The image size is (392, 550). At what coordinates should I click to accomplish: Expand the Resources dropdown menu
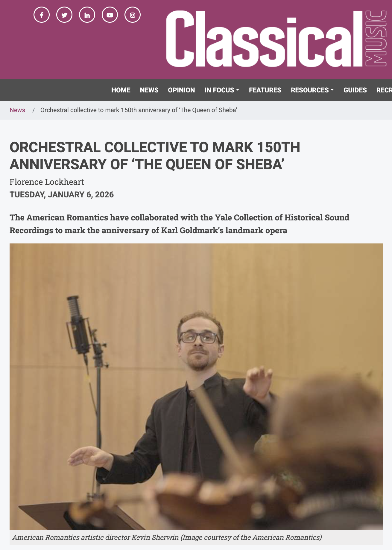[x=312, y=90]
